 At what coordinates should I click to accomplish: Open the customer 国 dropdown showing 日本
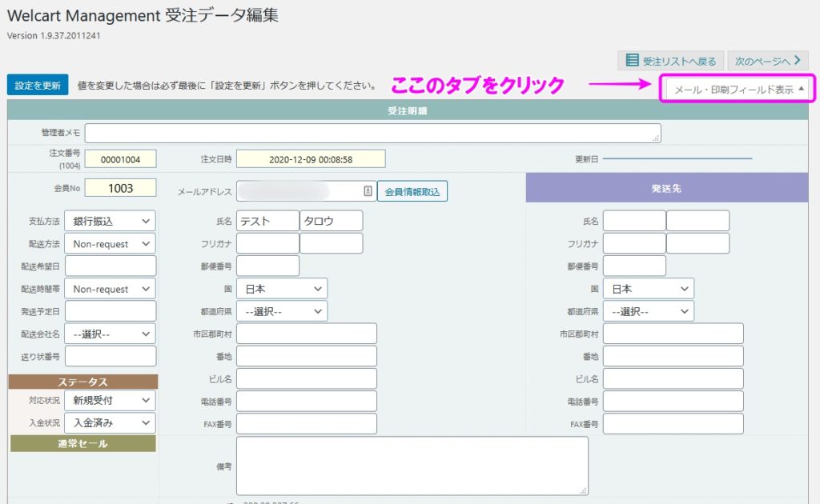pyautogui.click(x=282, y=289)
